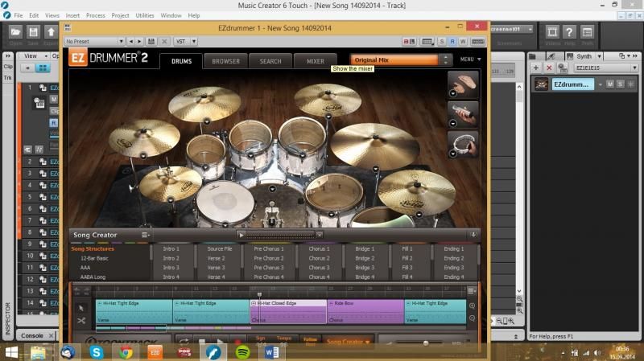Open the Synth rack dropdown arrow
Screen dimensions: 644x361
coord(599,56)
